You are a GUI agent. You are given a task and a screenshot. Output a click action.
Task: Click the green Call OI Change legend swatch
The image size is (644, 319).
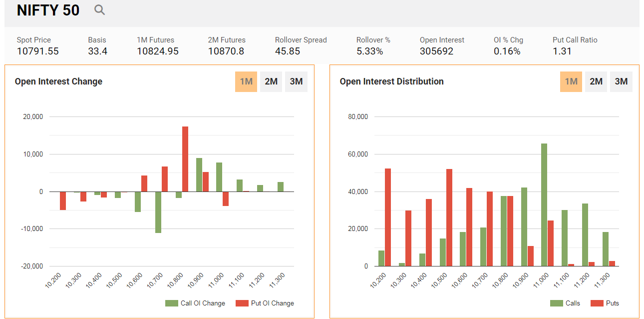coord(172,303)
